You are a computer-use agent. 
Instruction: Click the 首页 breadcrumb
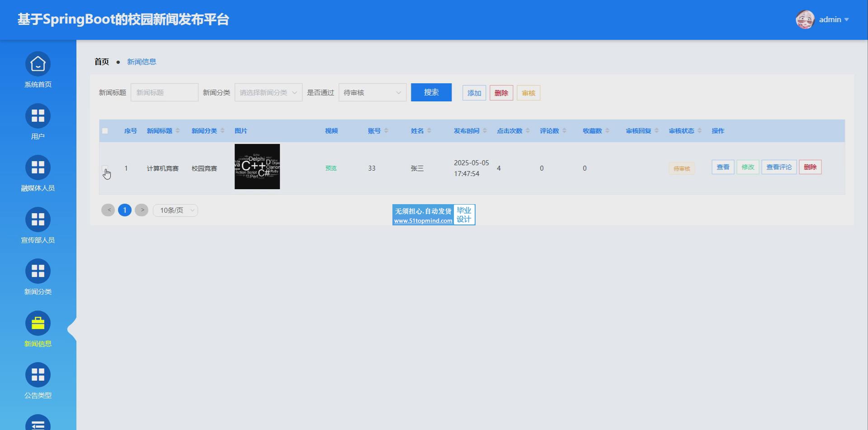102,62
